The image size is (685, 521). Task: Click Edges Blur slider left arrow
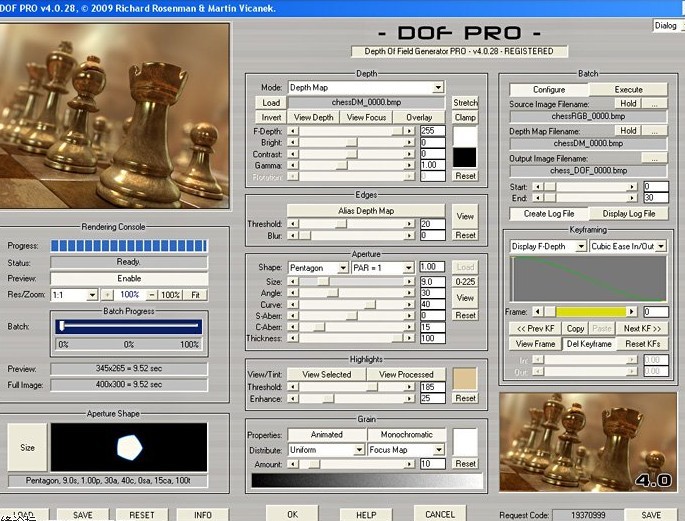pos(293,235)
